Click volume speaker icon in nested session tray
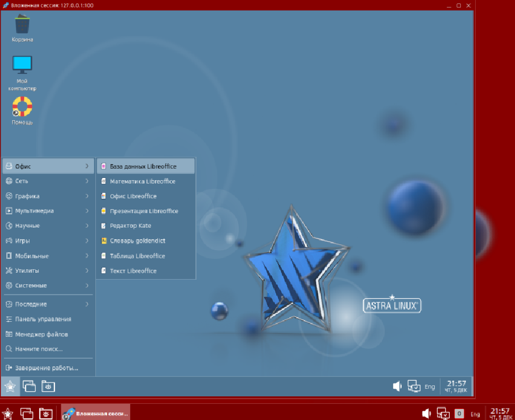This screenshot has width=515, height=420. (x=397, y=386)
